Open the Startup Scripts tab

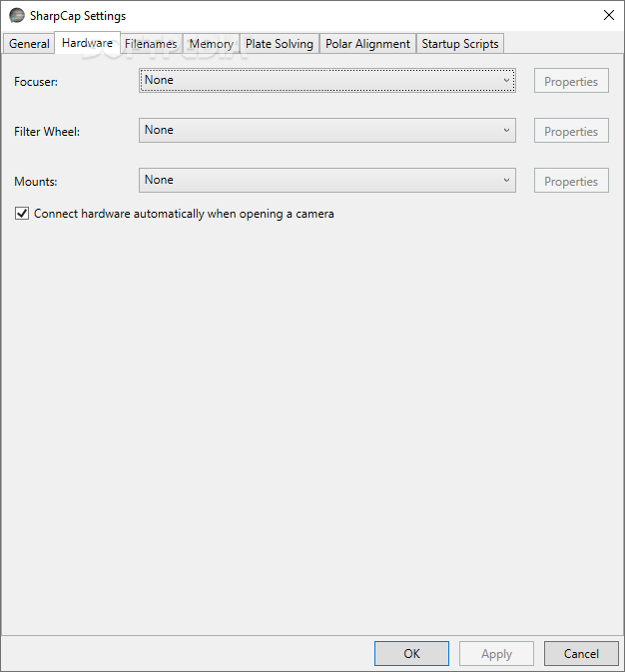(460, 44)
